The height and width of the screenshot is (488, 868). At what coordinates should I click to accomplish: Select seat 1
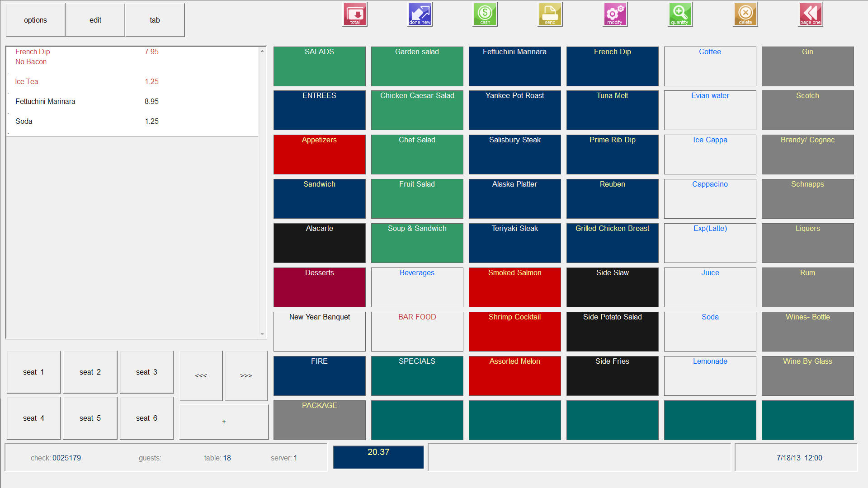33,372
